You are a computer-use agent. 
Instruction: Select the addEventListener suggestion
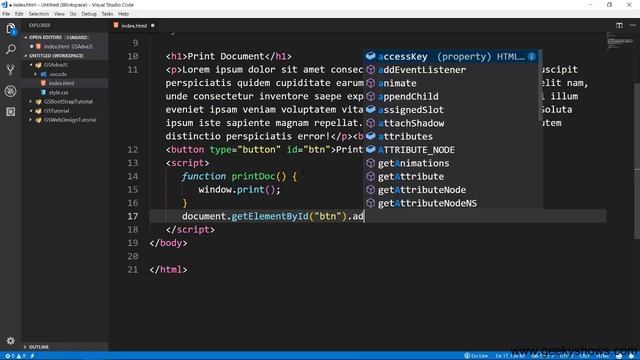point(451,70)
